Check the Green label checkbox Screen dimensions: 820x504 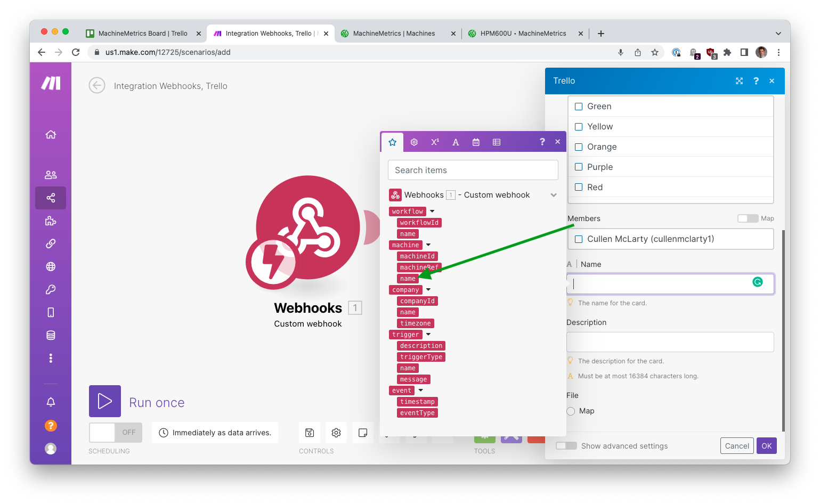(x=579, y=107)
